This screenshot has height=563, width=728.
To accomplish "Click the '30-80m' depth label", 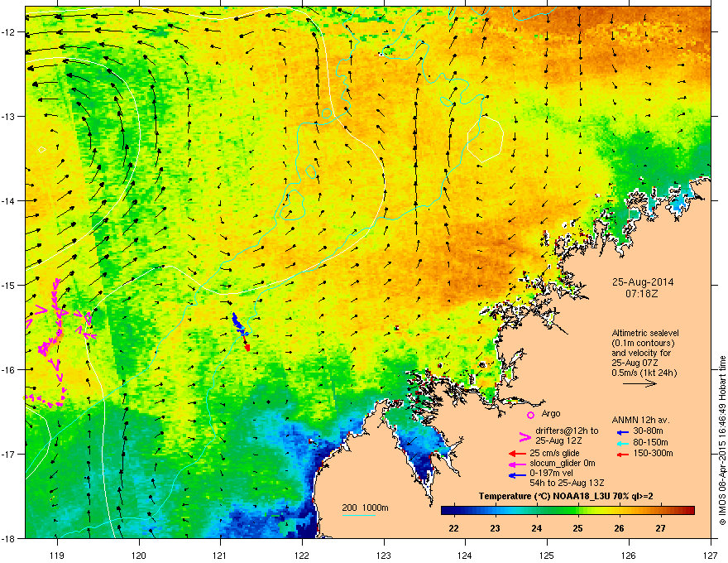I will (x=649, y=431).
